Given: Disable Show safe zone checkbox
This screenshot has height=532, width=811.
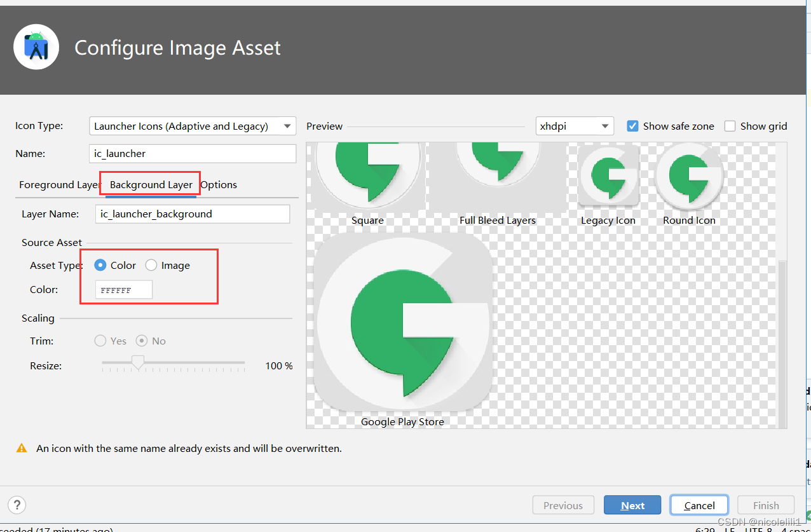Looking at the screenshot, I should (632, 126).
